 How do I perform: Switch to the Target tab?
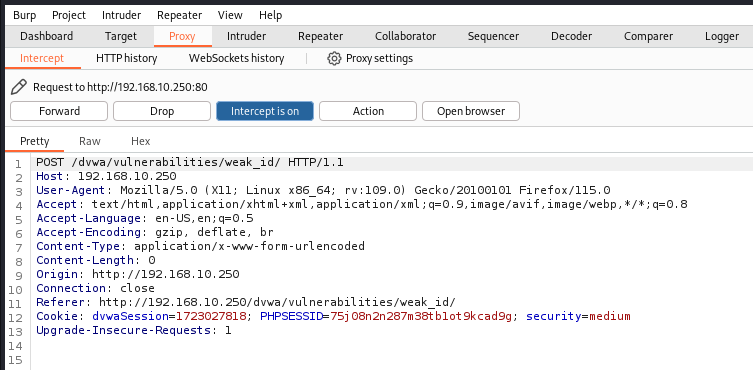click(121, 37)
